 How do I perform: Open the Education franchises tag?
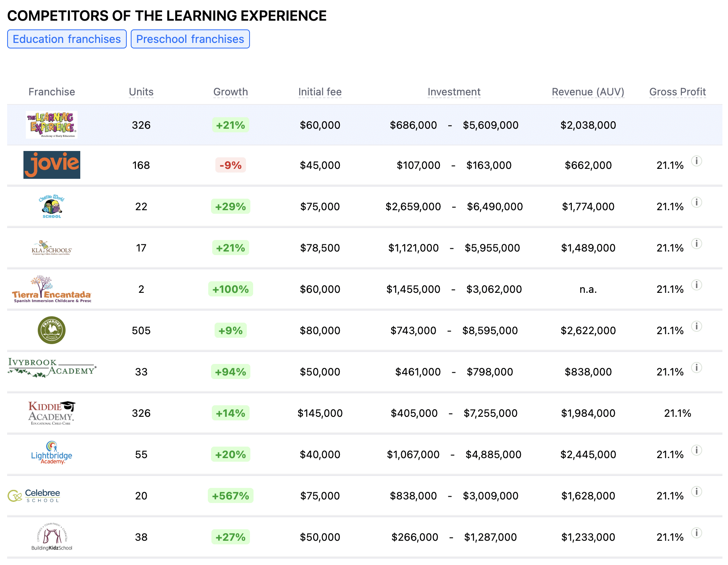pyautogui.click(x=67, y=39)
